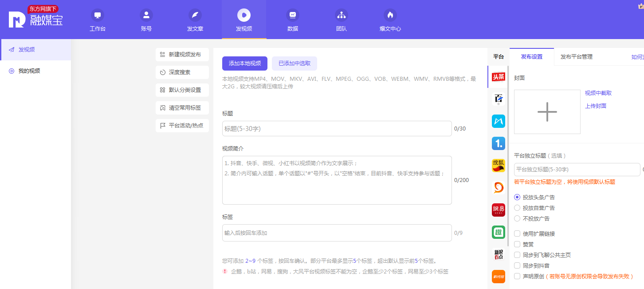This screenshot has width=644, height=289.
Task: Click the cover upload plus box
Action: click(547, 112)
